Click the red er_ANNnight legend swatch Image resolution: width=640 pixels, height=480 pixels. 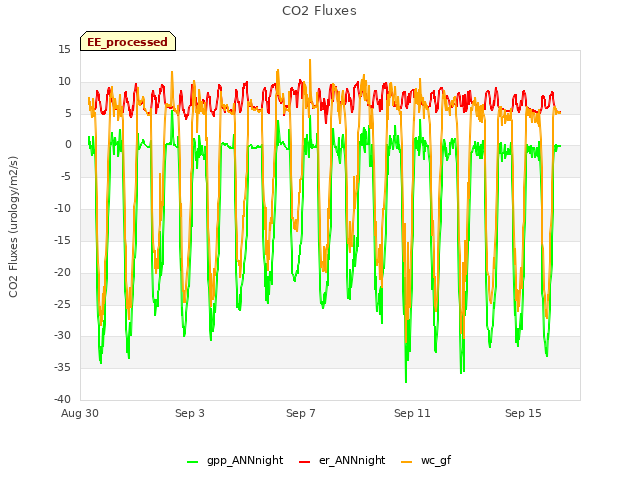[304, 462]
